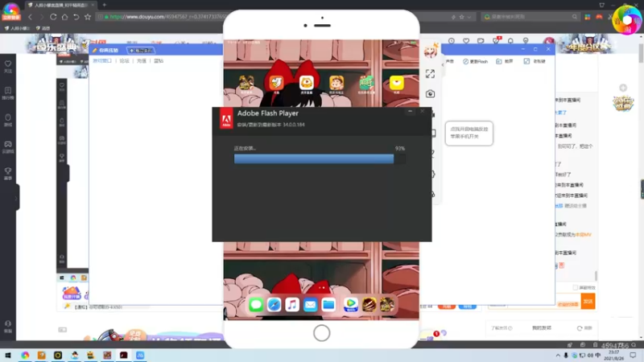Close the Adobe Flash Player installer

coord(422,111)
